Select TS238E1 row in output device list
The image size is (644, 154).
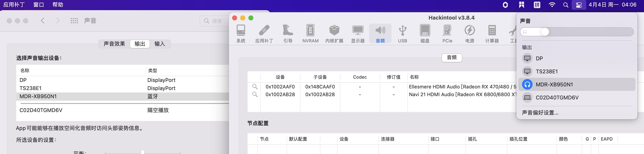click(123, 88)
